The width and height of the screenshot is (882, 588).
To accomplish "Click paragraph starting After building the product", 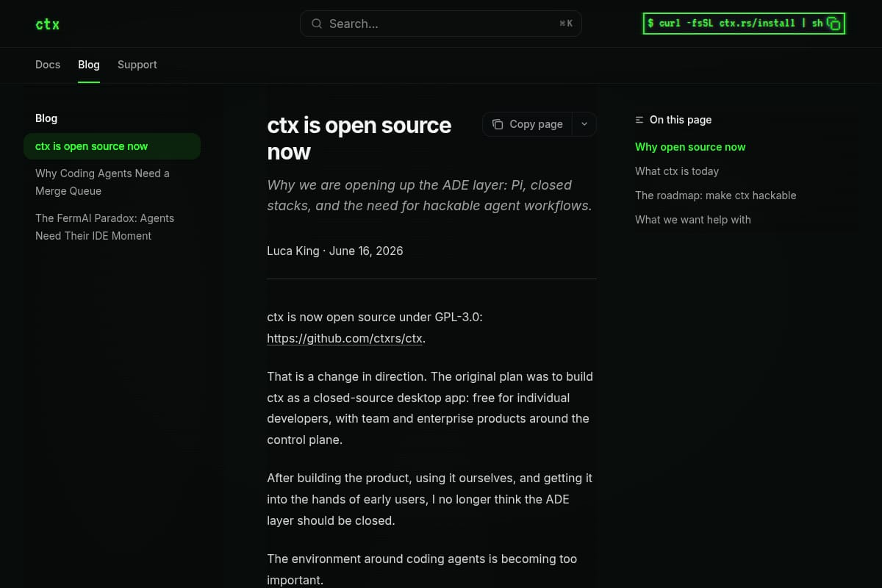I will click(x=430, y=499).
